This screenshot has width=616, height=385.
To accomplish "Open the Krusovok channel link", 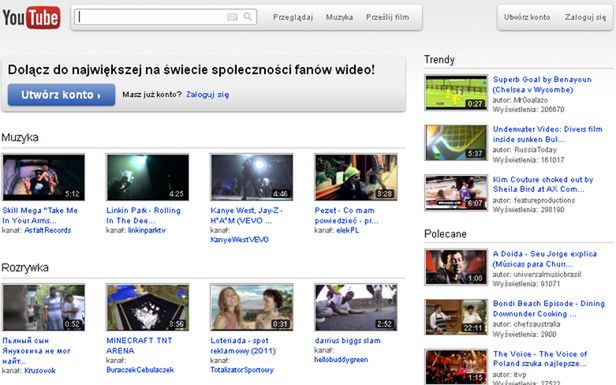I will point(40,370).
